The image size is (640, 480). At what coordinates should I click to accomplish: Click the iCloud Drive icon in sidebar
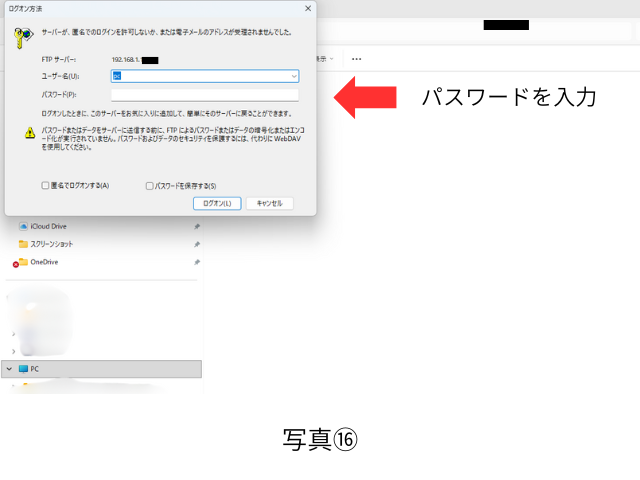[23, 226]
